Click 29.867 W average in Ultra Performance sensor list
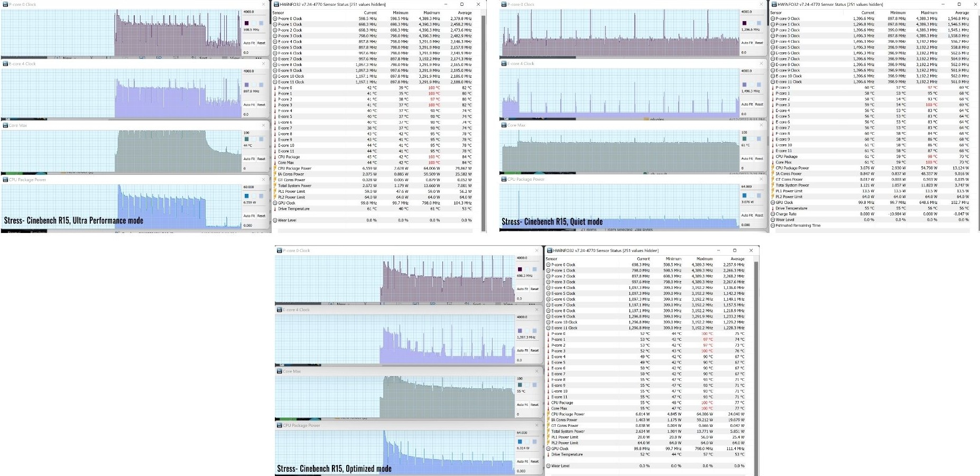The image size is (980, 476). [463, 169]
